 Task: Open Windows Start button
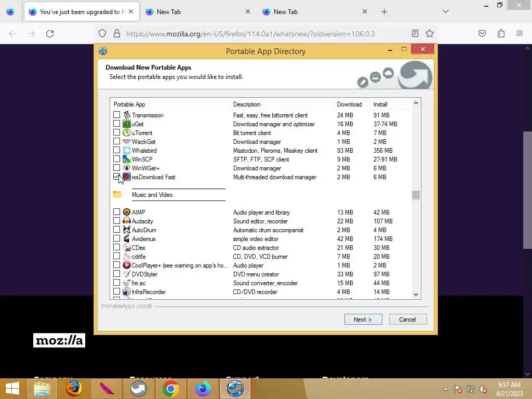point(12,389)
